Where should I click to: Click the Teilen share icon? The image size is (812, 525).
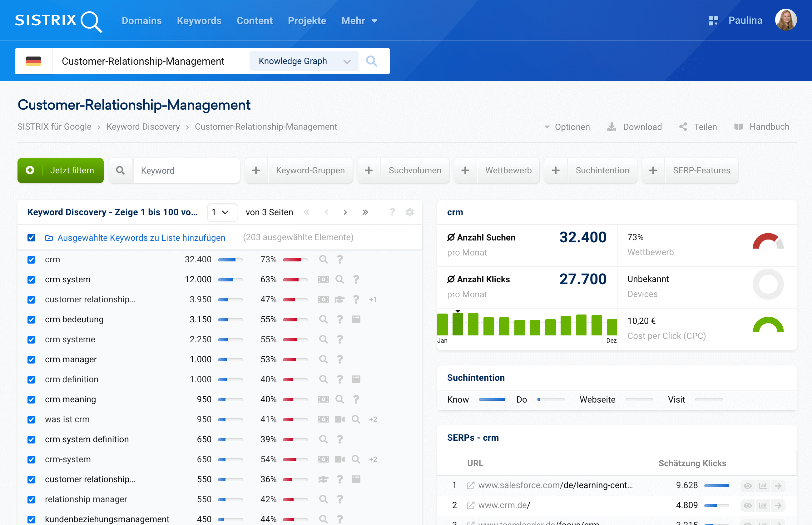(683, 127)
